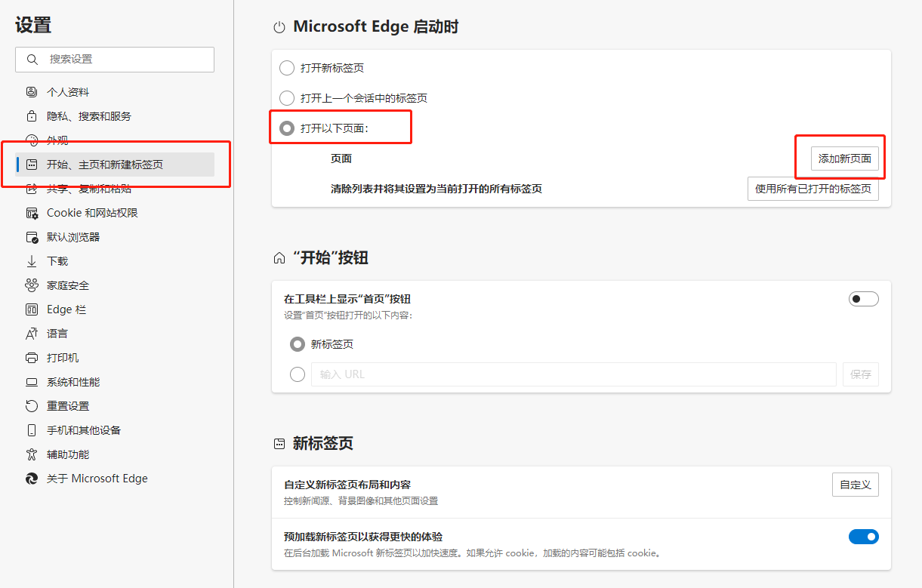922x588 pixels.
Task: Select 打开上一个会话中的标签页 radio option
Action: point(287,98)
